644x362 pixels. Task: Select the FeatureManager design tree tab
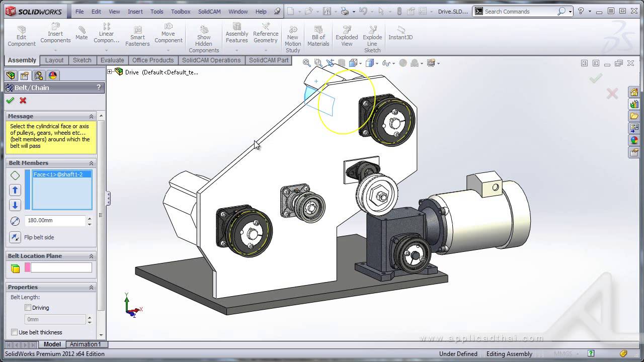(11, 75)
